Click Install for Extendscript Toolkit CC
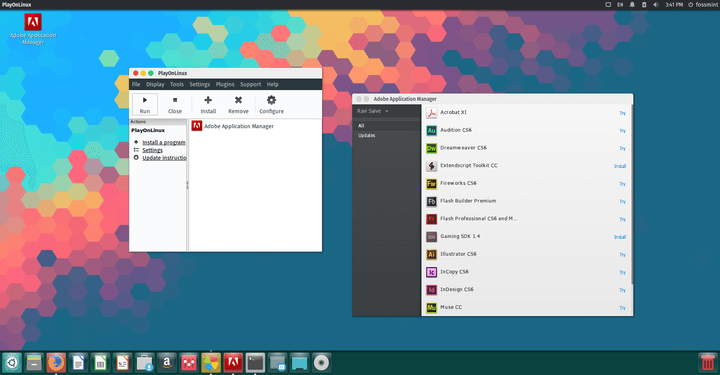 coord(620,166)
